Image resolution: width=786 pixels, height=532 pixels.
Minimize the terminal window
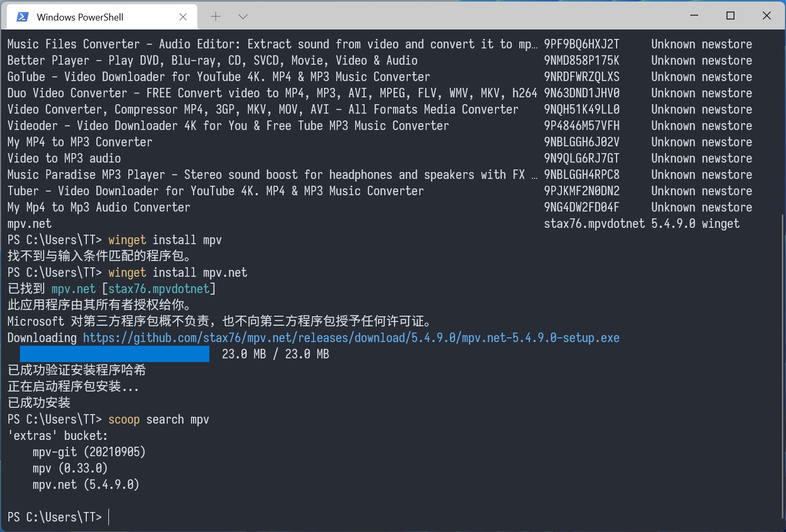[x=694, y=16]
